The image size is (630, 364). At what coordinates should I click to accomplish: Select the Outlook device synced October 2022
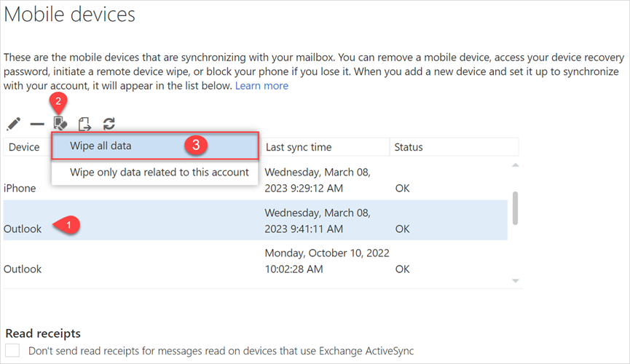[23, 269]
